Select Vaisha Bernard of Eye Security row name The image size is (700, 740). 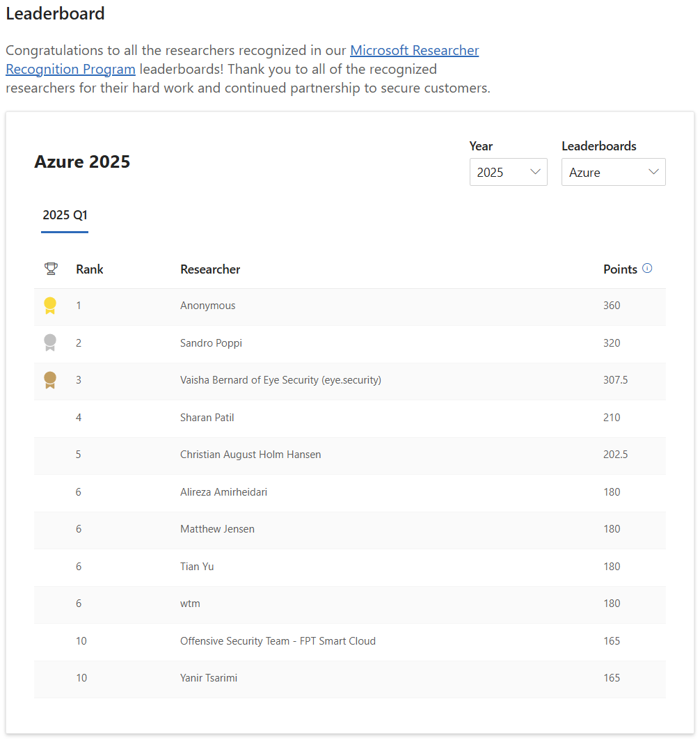coord(280,380)
